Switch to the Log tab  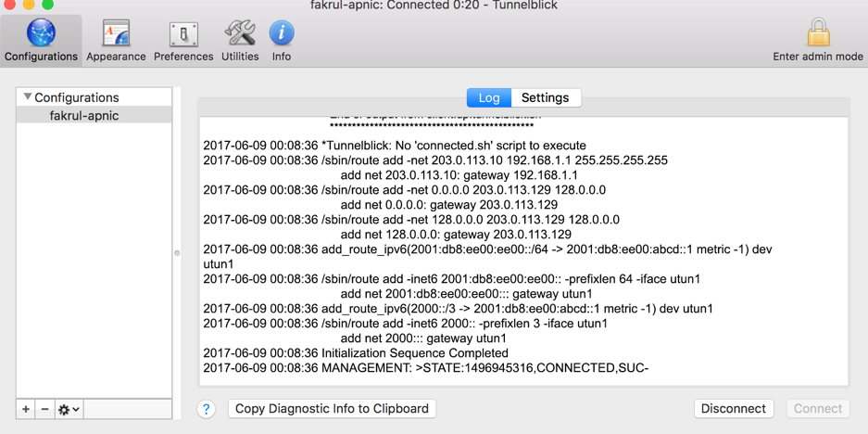point(489,97)
